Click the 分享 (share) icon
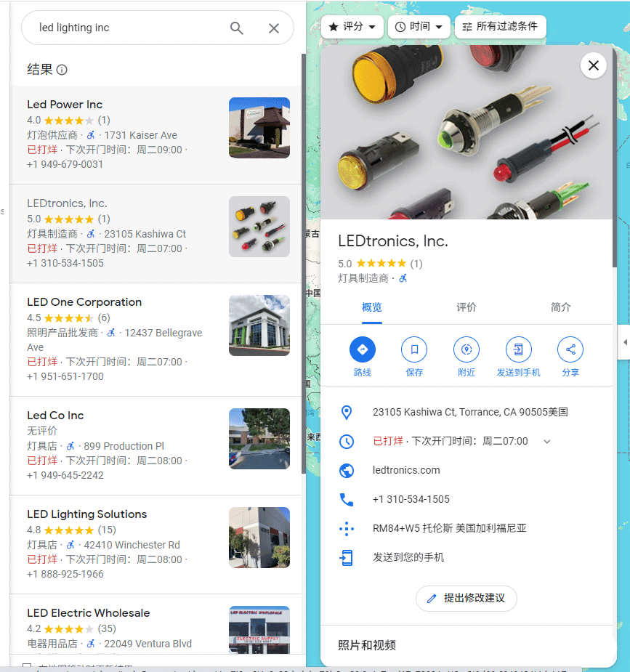 pyautogui.click(x=570, y=349)
